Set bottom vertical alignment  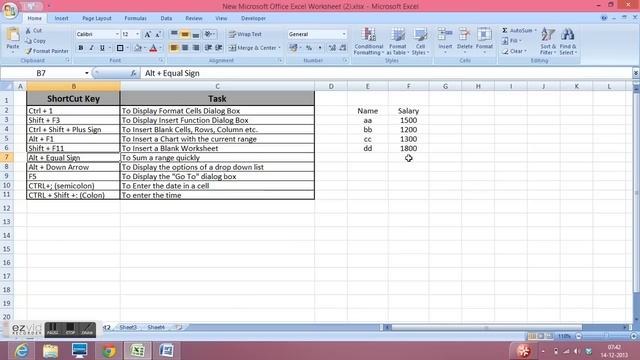click(196, 34)
